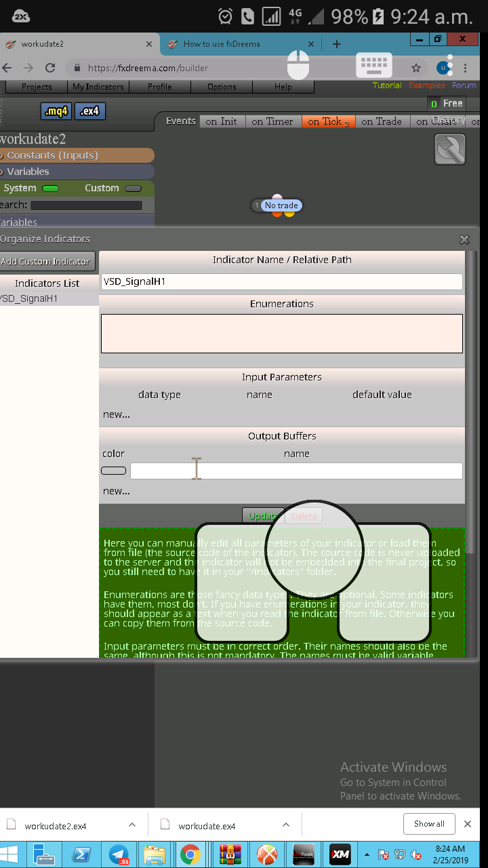This screenshot has width=488, height=868.
Task: Click the 2X app icon in status bar
Action: click(21, 16)
